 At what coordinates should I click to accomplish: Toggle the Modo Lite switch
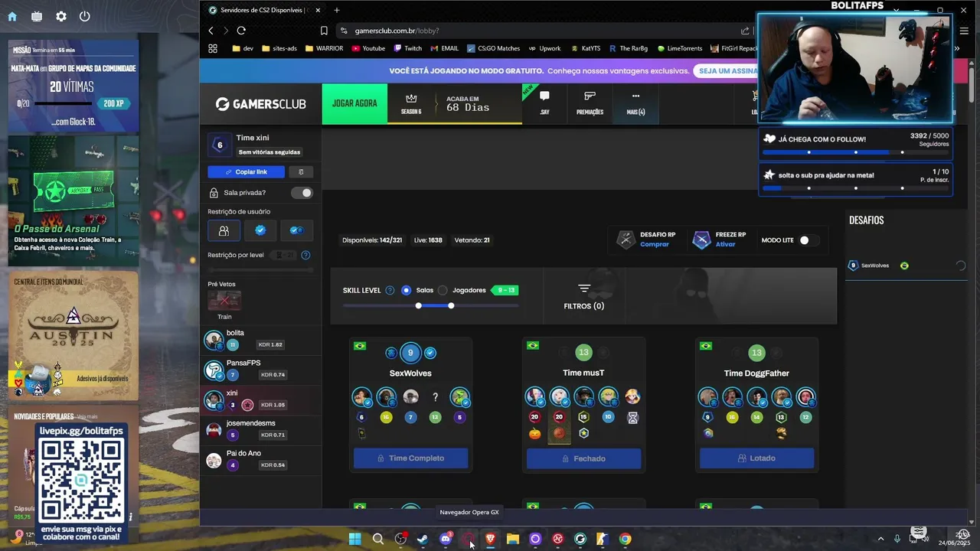tap(808, 240)
